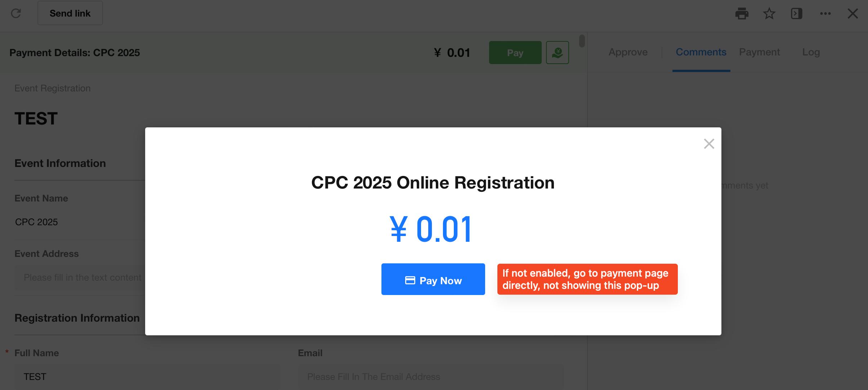Viewport: 868px width, 390px height.
Task: Close the record with top-right X
Action: click(x=853, y=14)
